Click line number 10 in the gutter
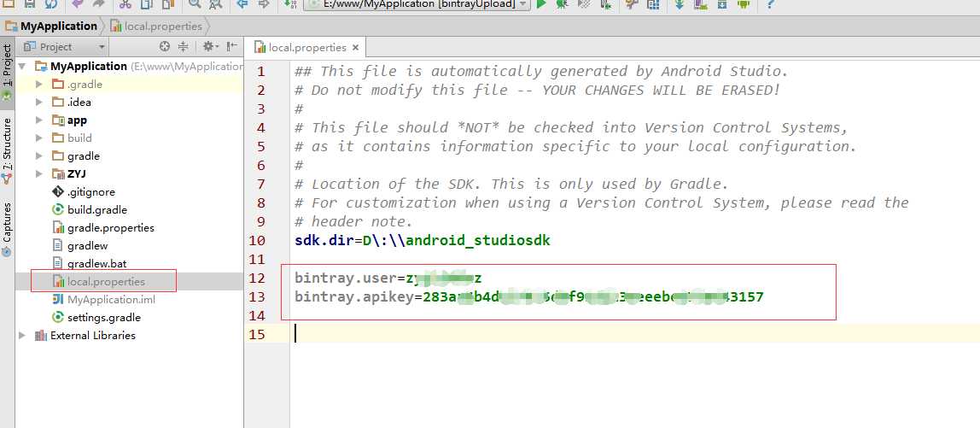980x428 pixels. pyautogui.click(x=256, y=240)
